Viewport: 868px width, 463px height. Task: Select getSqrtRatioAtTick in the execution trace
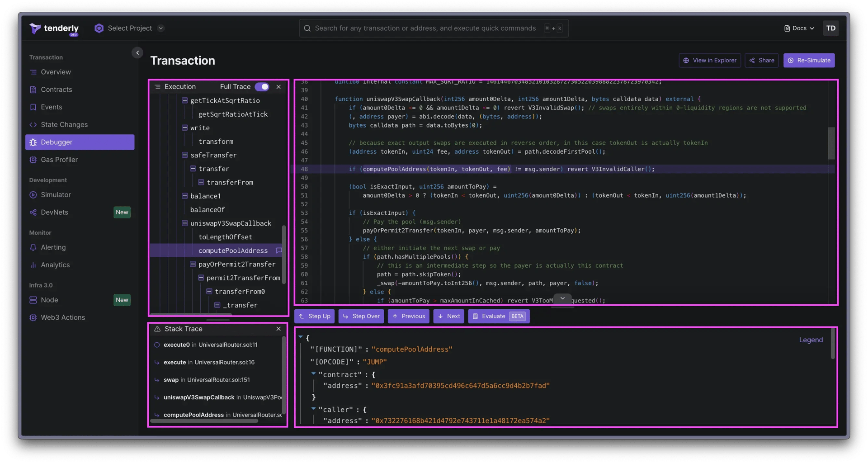(233, 114)
